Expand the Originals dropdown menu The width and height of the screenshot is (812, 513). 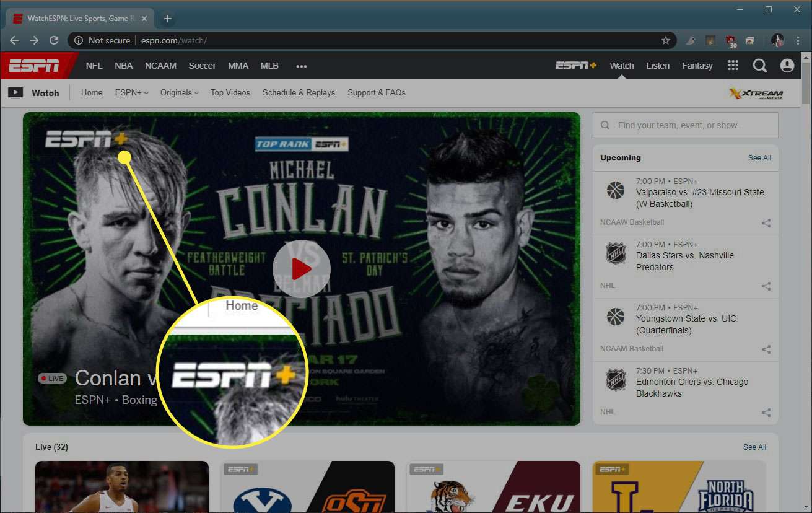coord(179,93)
